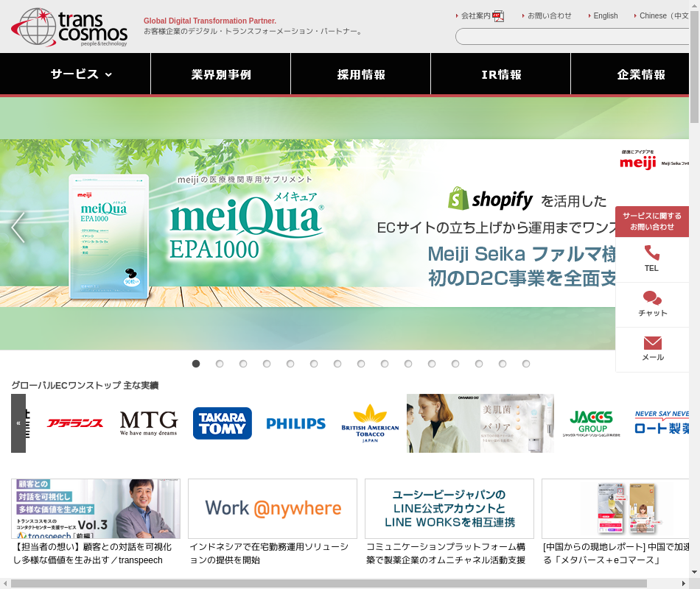The width and height of the screenshot is (700, 589).
Task: Select the fourth carousel dot
Action: (267, 364)
